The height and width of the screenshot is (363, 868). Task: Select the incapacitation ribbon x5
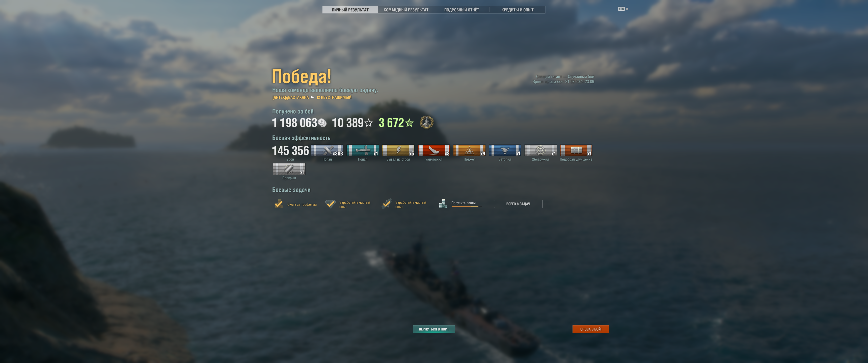[398, 150]
